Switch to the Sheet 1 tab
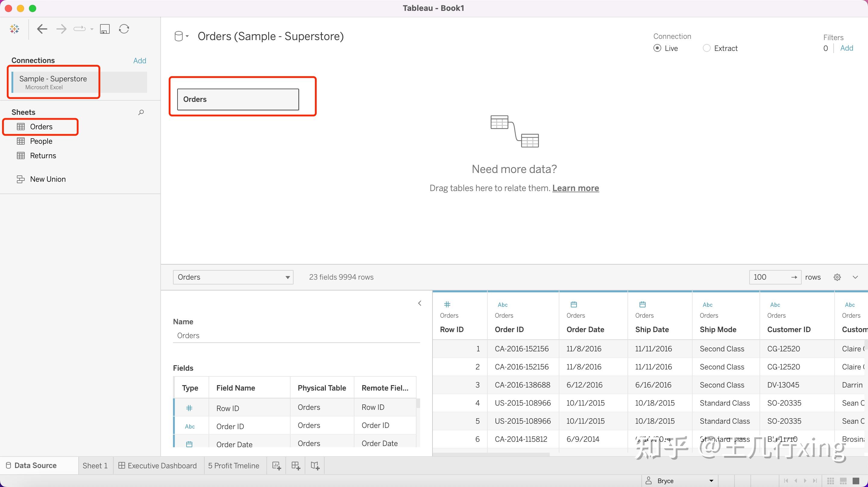Screen dimensions: 868x487 point(95,466)
